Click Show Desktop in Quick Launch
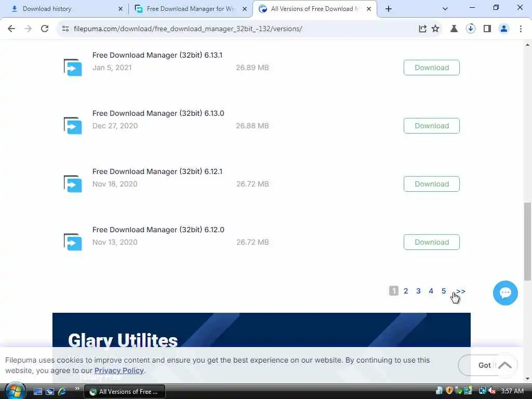 pyautogui.click(x=37, y=392)
